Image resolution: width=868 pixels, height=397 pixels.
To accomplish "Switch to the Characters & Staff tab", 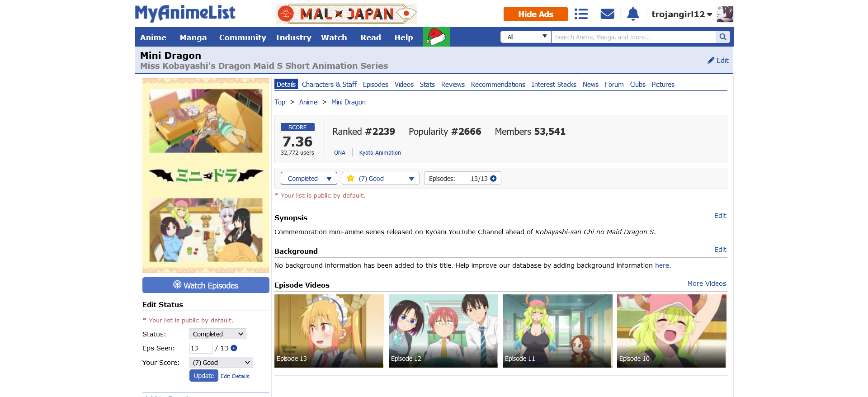I will [329, 85].
